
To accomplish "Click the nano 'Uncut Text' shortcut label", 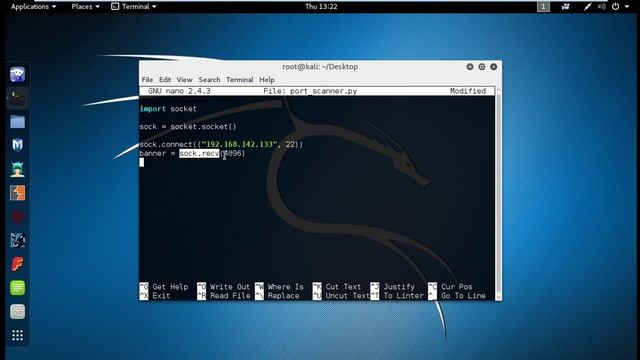I will [x=347, y=296].
